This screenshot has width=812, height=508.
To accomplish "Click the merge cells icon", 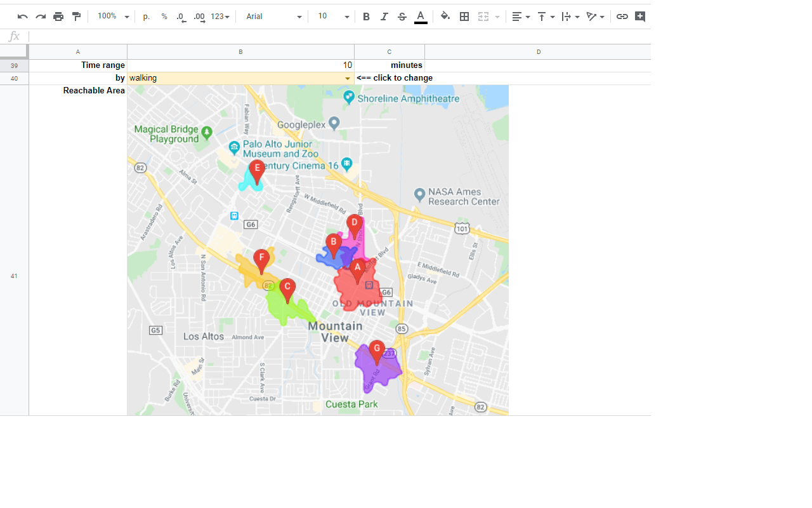I will coord(483,17).
